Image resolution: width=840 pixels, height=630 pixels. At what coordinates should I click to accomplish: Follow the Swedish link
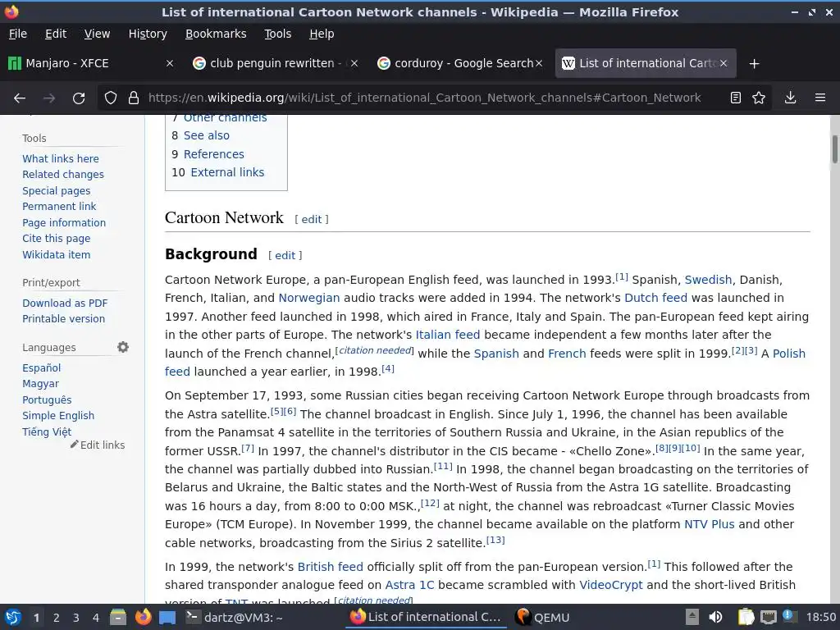click(708, 280)
